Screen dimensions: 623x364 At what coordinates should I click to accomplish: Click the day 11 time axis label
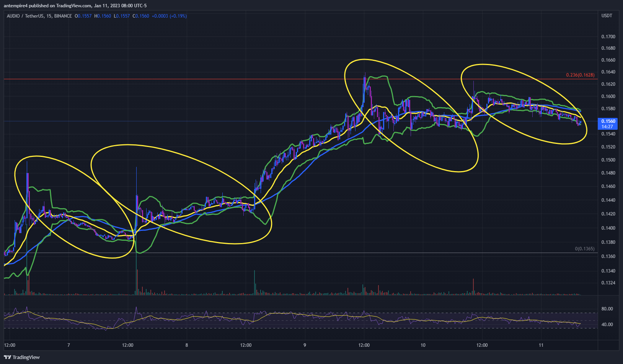[x=541, y=345]
